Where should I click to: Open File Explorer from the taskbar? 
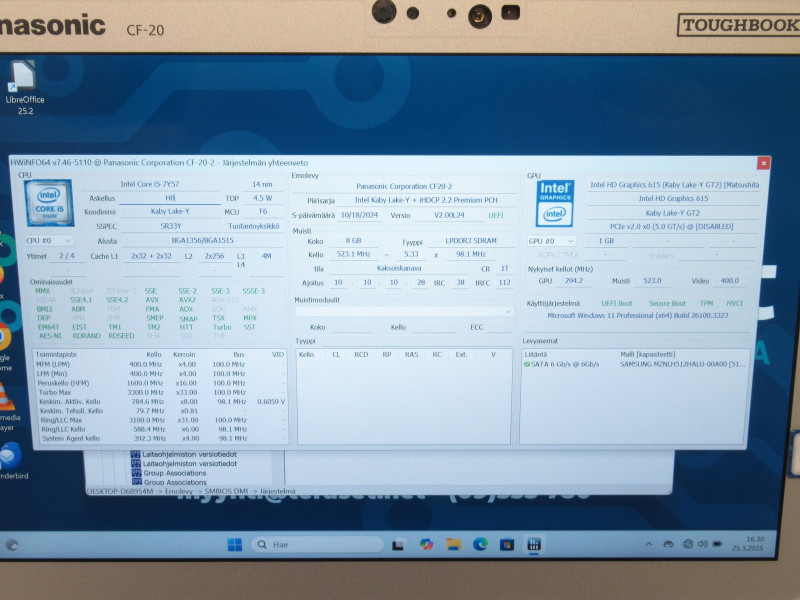(x=453, y=544)
